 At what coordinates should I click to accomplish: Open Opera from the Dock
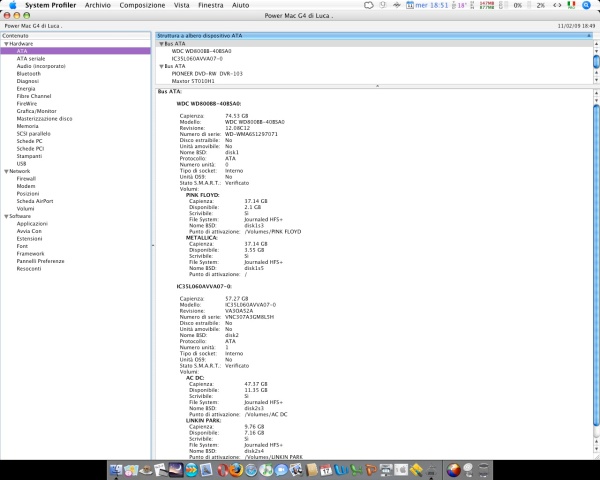coord(223,470)
